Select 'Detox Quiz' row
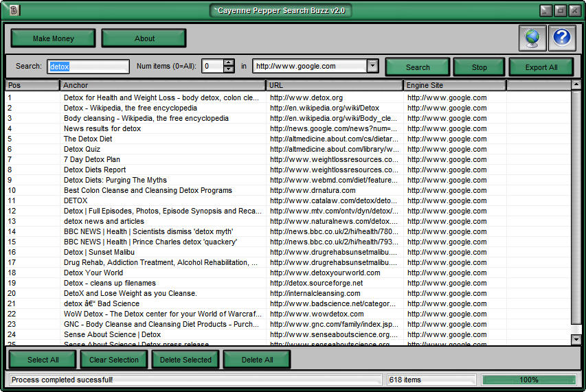 [288, 149]
